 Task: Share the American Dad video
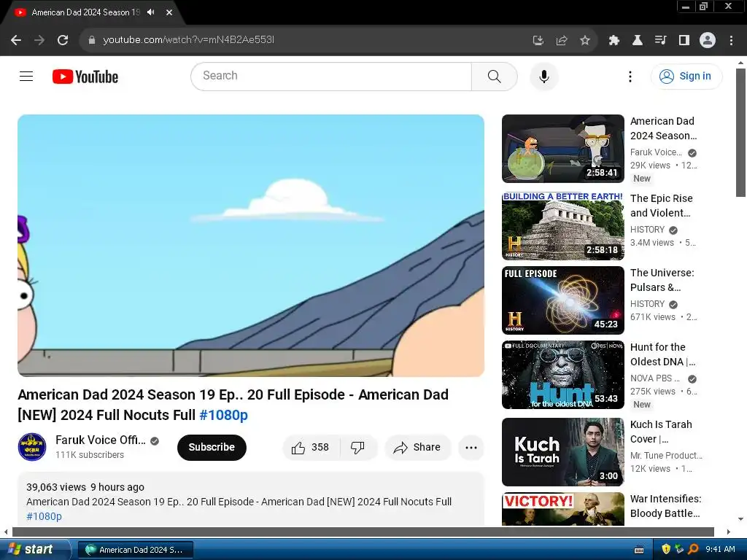point(417,447)
